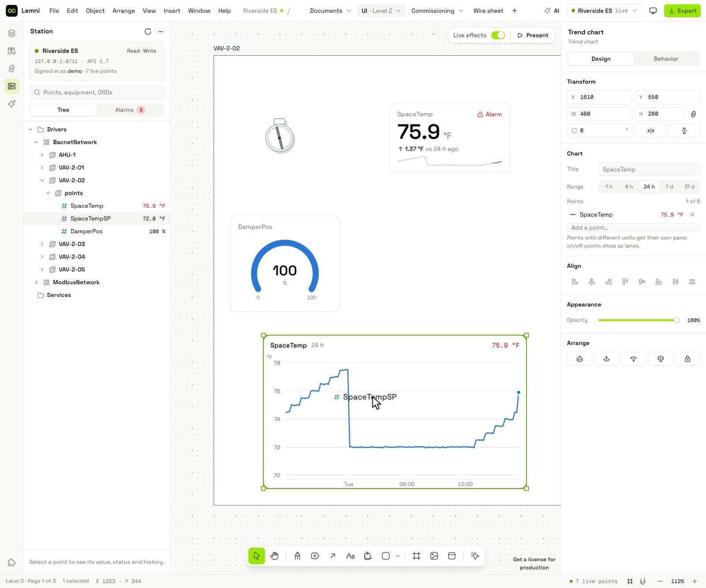Open the Riverside ES live dropdown
The height and width of the screenshot is (588, 706).
pos(605,11)
